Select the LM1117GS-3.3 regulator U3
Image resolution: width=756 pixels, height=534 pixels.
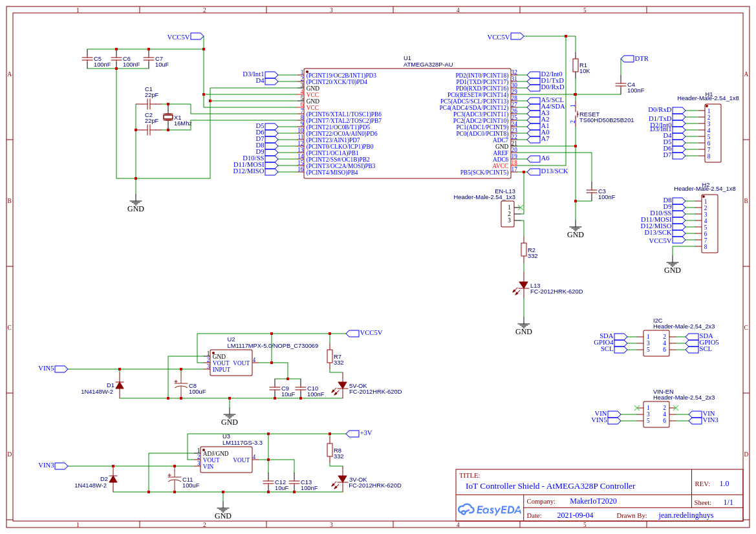226,460
